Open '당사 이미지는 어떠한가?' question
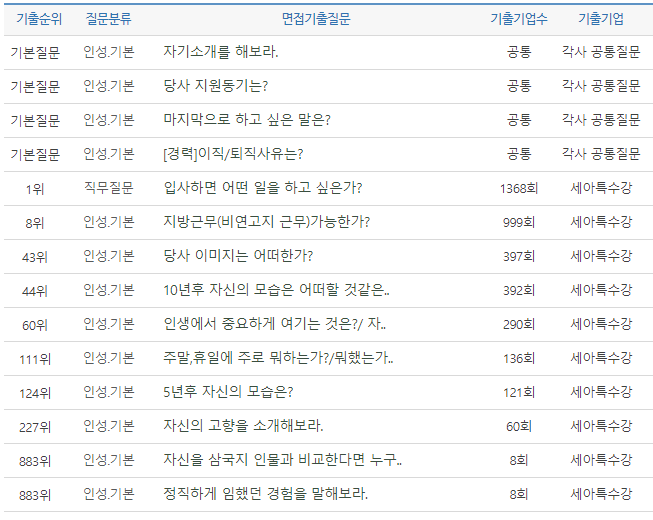Viewport: 653px width, 520px height. click(237, 256)
